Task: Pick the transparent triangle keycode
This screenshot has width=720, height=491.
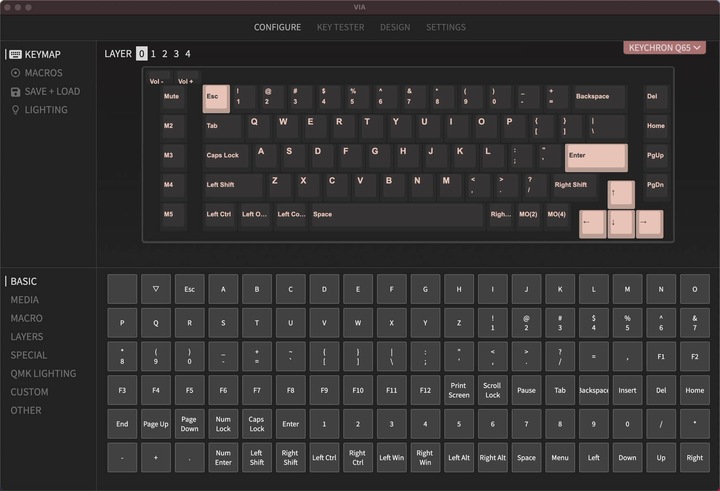Action: 156,289
